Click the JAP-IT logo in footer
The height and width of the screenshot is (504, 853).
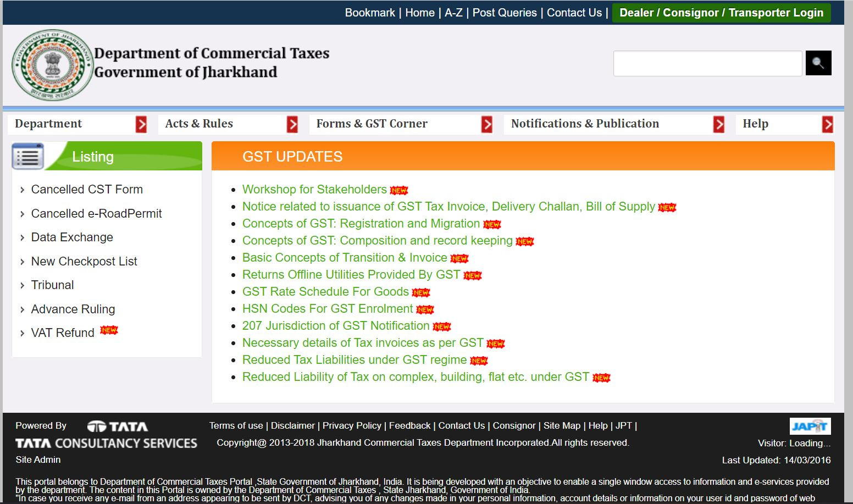810,426
